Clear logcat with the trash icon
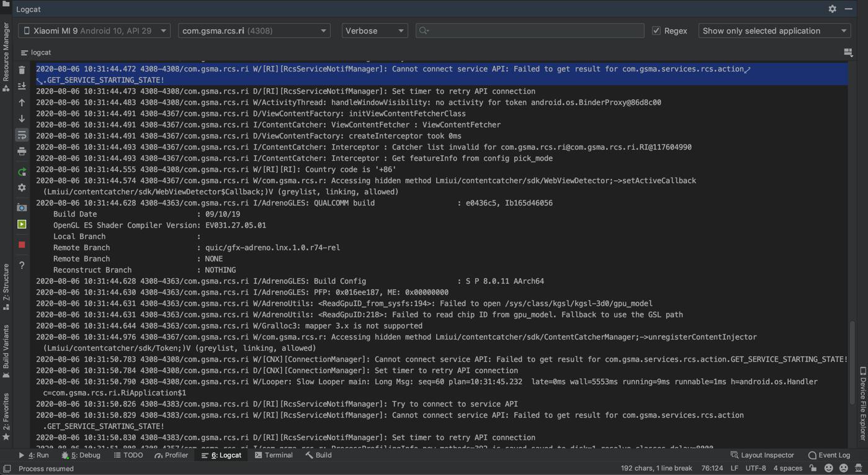868x475 pixels. coord(22,70)
